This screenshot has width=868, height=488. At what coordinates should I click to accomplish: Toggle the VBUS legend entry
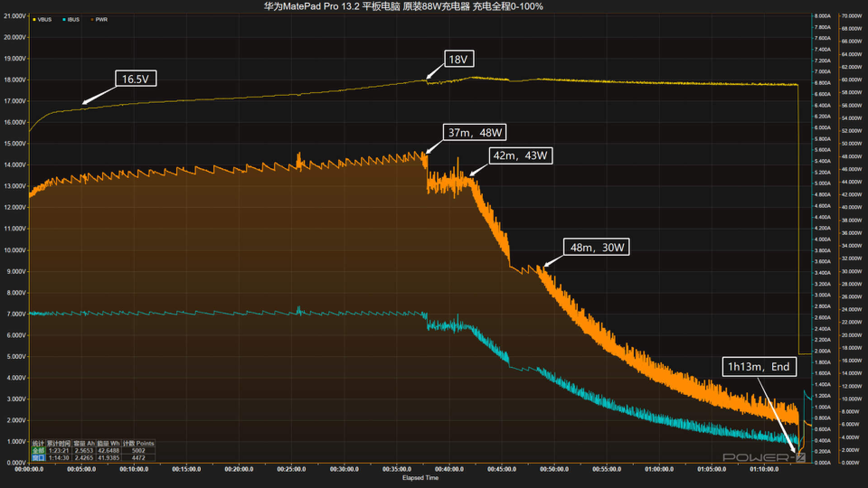pos(42,19)
